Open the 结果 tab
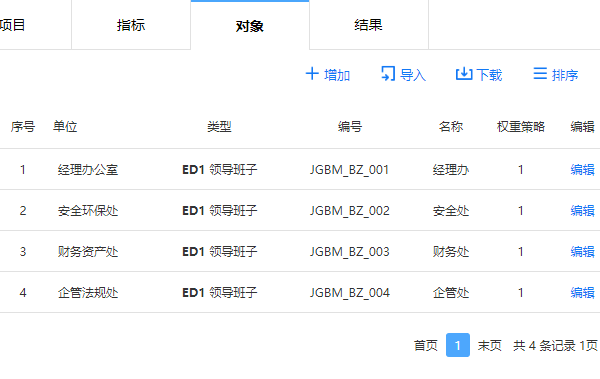This screenshot has height=379, width=600. point(368,25)
